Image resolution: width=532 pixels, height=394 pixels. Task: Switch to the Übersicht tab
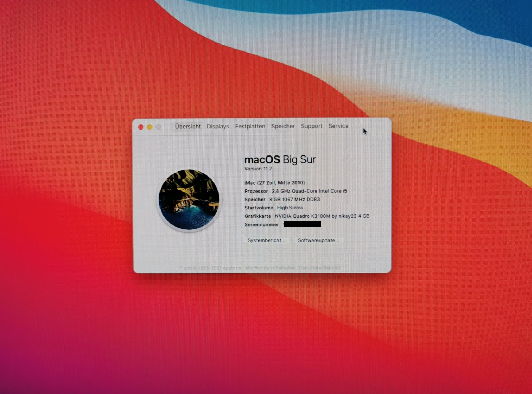coord(188,127)
